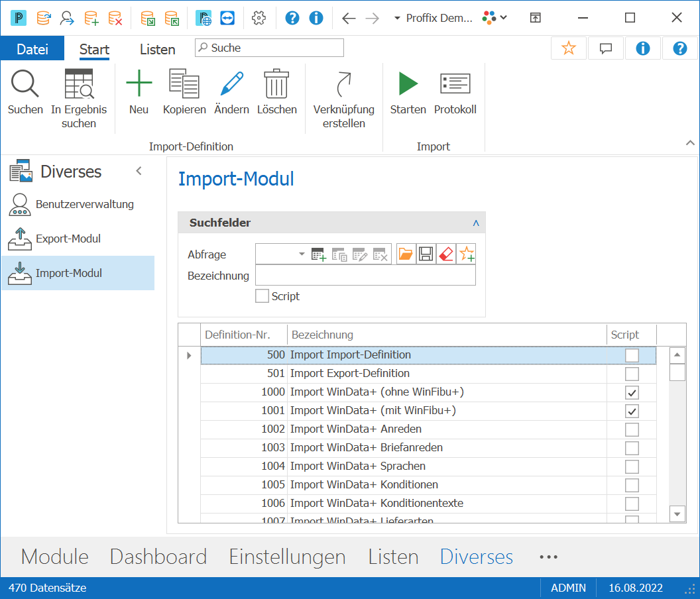Open the Abfrage dropdown
700x599 pixels.
coord(302,254)
